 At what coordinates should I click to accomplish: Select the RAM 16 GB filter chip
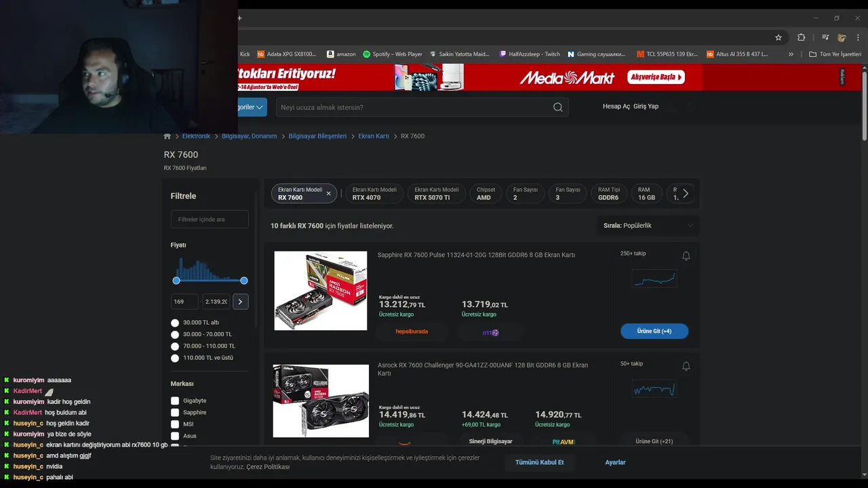(646, 193)
